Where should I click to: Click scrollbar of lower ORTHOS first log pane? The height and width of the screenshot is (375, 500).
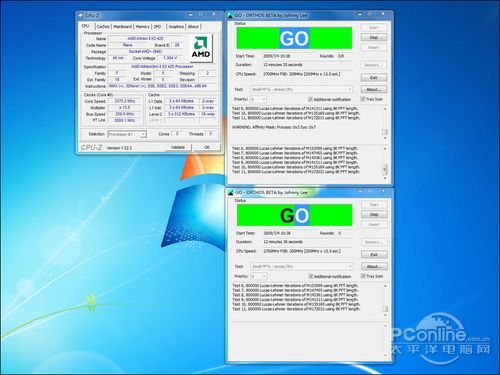(385, 301)
